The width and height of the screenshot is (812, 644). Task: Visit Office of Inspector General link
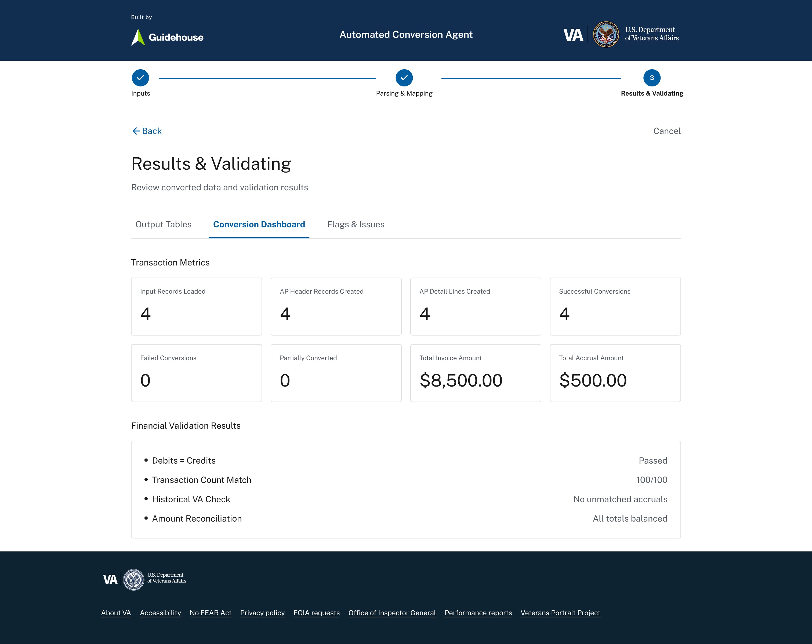point(392,613)
